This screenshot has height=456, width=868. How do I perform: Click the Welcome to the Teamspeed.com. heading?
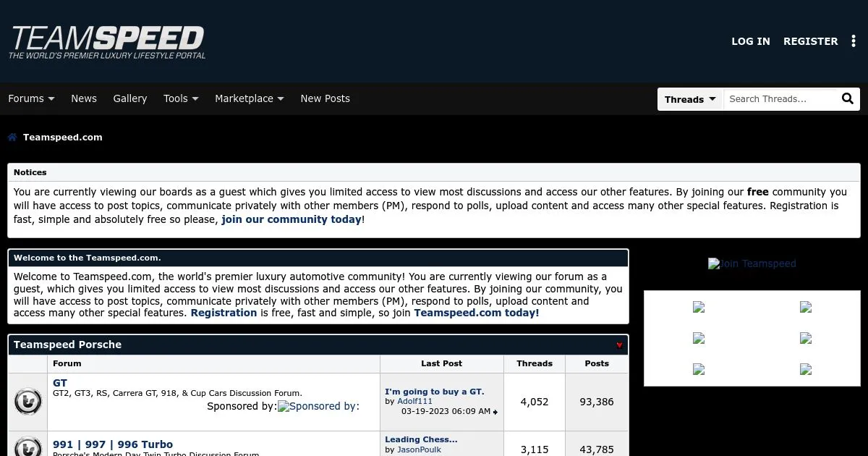point(87,258)
